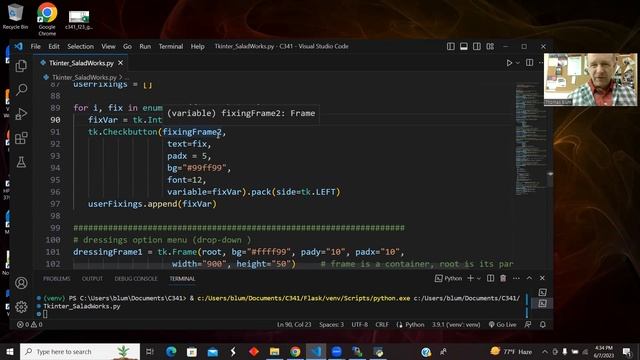Image resolution: width=640 pixels, height=360 pixels.
Task: Switch to the PROBLEMS panel tab
Action: coord(57,279)
